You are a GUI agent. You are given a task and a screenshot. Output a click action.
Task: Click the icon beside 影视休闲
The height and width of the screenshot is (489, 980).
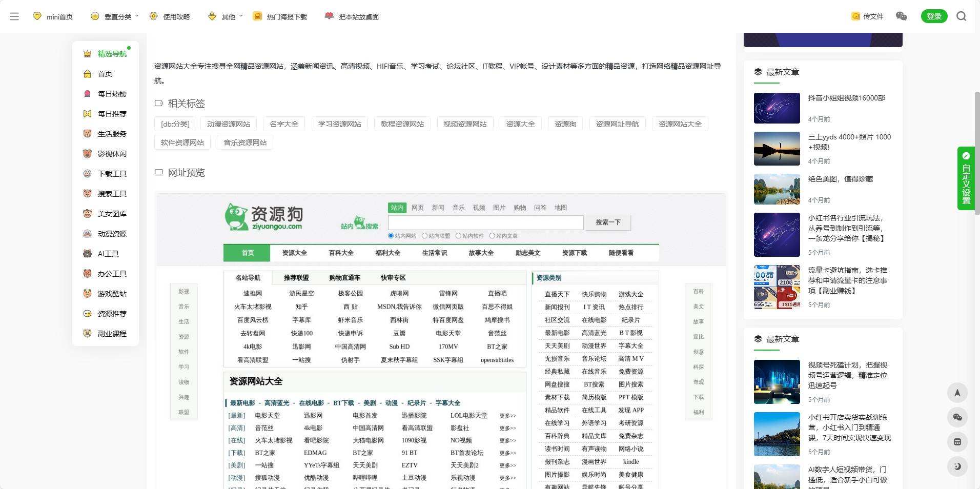pos(87,154)
